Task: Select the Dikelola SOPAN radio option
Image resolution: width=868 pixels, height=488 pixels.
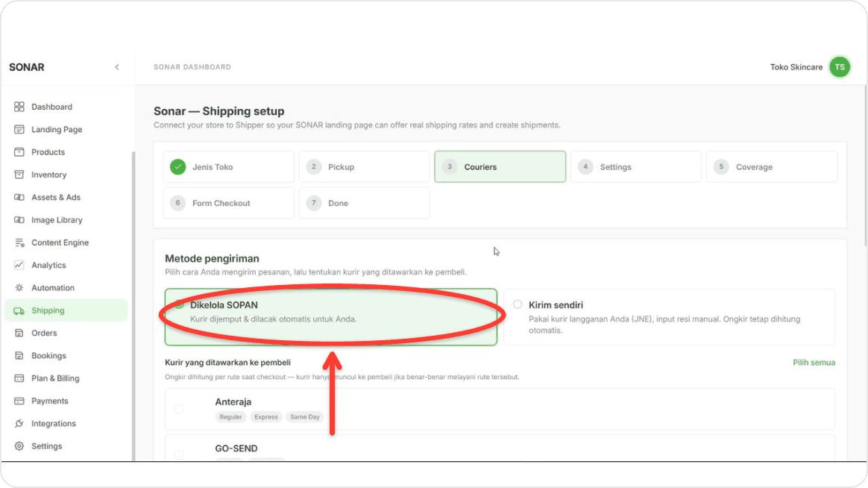Action: pos(179,304)
